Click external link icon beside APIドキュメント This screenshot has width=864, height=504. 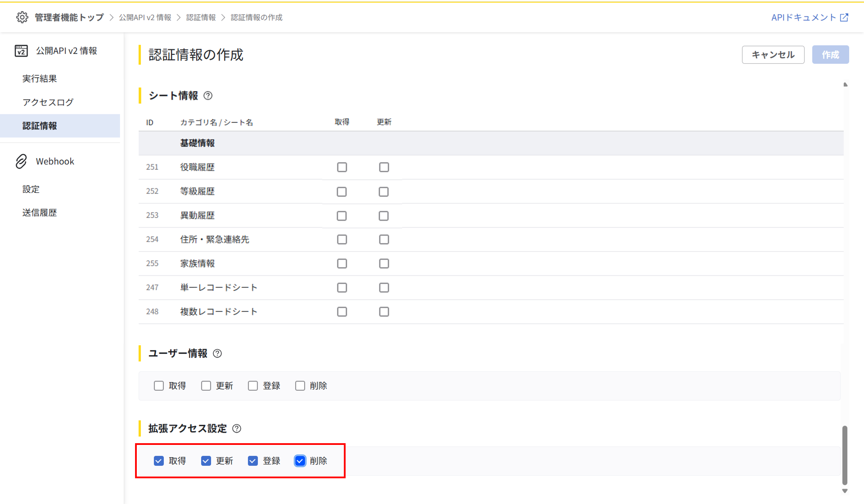[x=844, y=17]
